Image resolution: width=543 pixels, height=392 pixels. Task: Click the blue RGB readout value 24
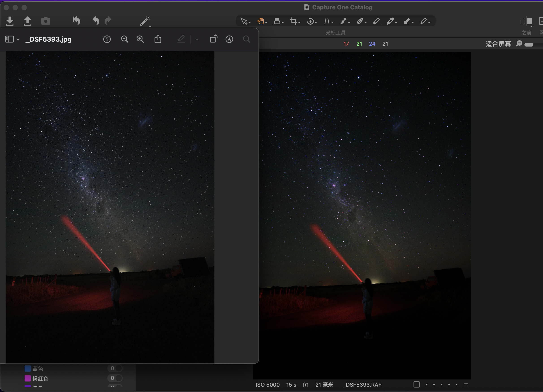click(x=372, y=44)
